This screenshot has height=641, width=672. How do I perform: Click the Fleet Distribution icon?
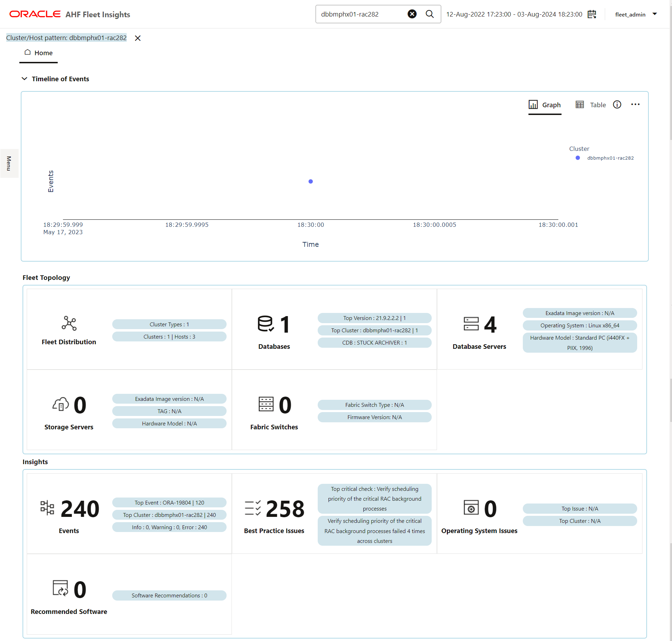pyautogui.click(x=69, y=323)
